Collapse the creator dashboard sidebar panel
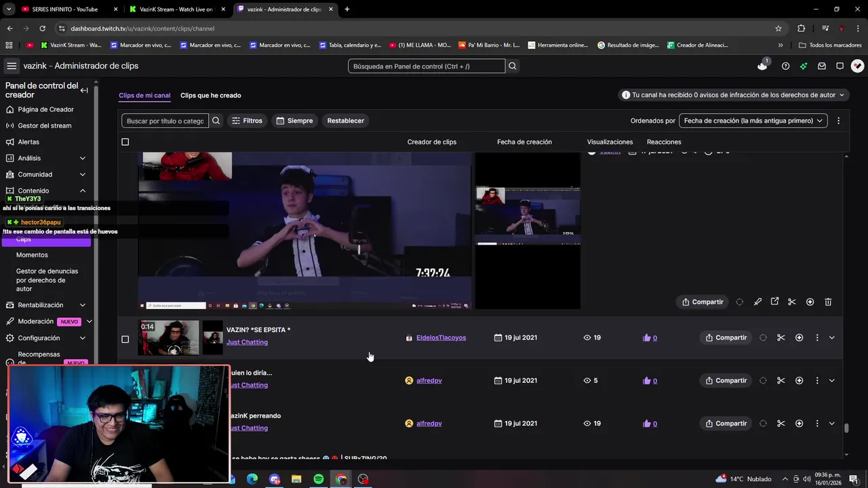 point(84,90)
